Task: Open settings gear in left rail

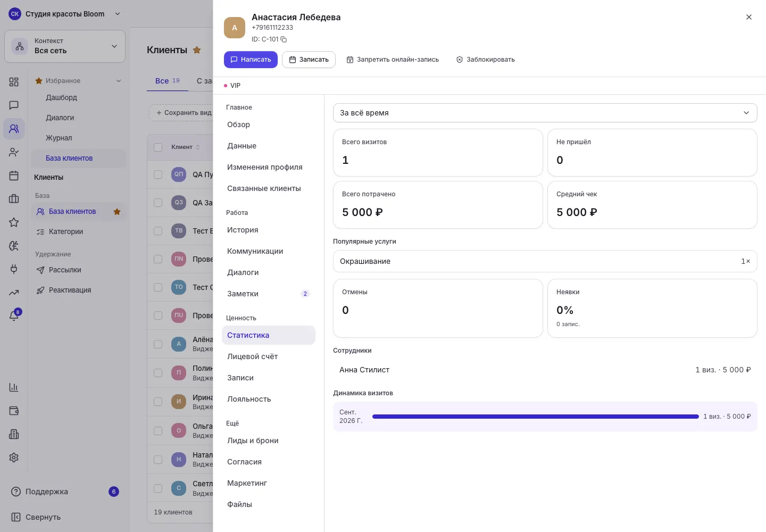Action: [x=14, y=458]
